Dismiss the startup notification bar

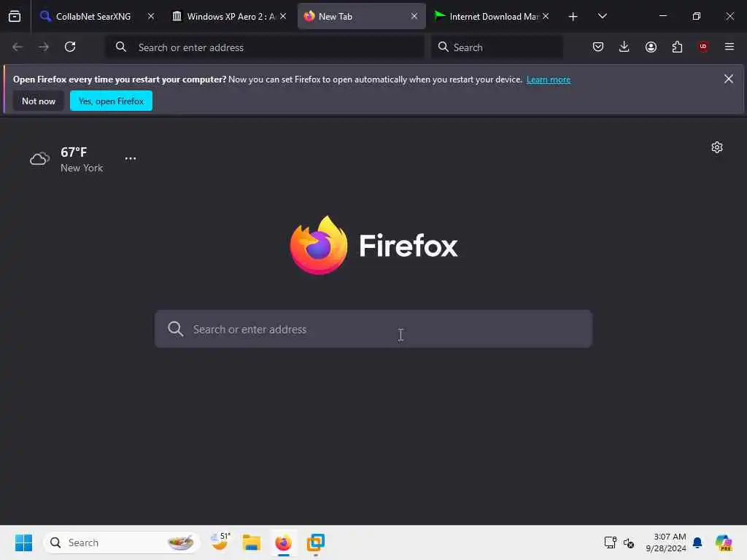click(729, 79)
